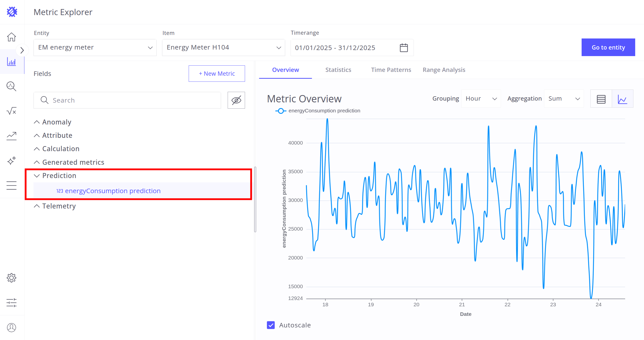Click the Go to entity button
Viewport: 644px width, 340px height.
coord(608,47)
